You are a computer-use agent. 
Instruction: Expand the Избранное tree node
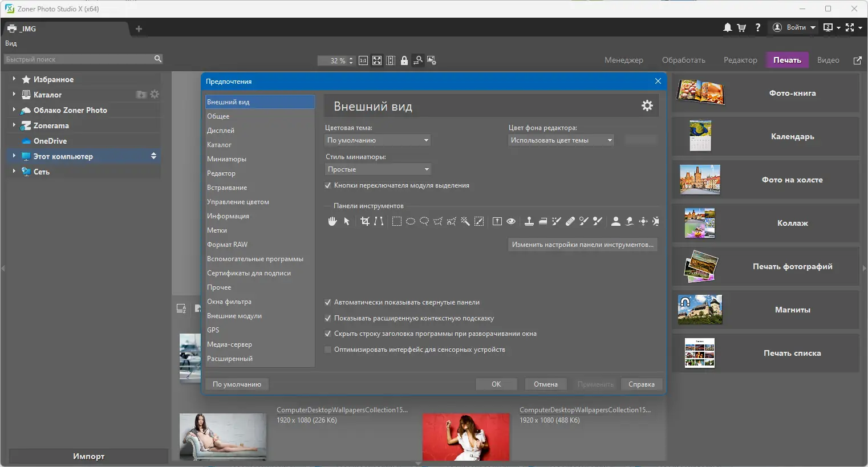pyautogui.click(x=14, y=79)
